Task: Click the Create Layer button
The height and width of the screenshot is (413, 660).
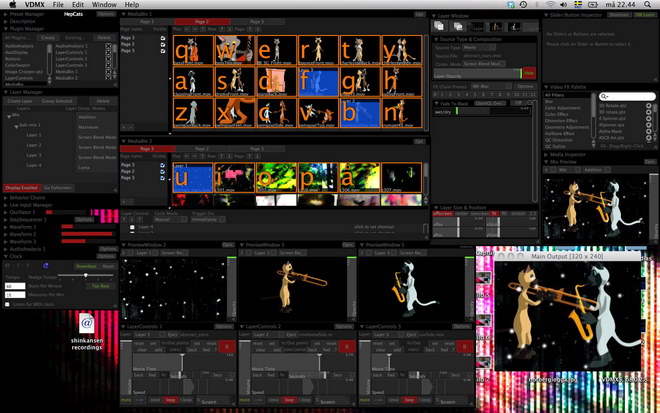Action: [20, 101]
